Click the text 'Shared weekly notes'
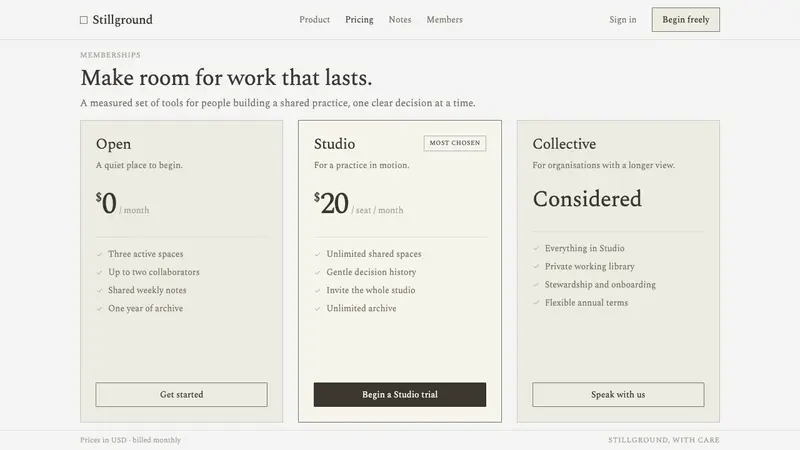This screenshot has width=800, height=450. 147,290
